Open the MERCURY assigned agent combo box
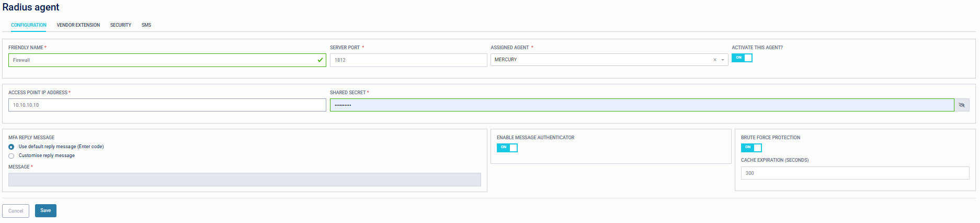This screenshot has height=223, width=980. click(601, 60)
